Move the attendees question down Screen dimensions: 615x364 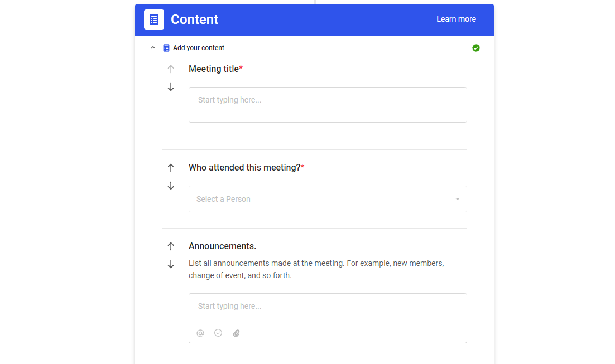pyautogui.click(x=171, y=186)
